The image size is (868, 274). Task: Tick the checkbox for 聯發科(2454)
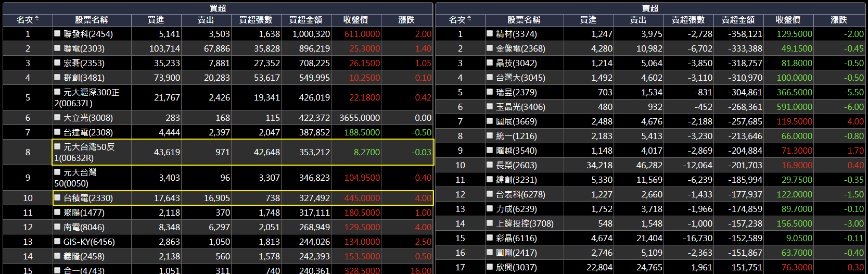point(57,33)
